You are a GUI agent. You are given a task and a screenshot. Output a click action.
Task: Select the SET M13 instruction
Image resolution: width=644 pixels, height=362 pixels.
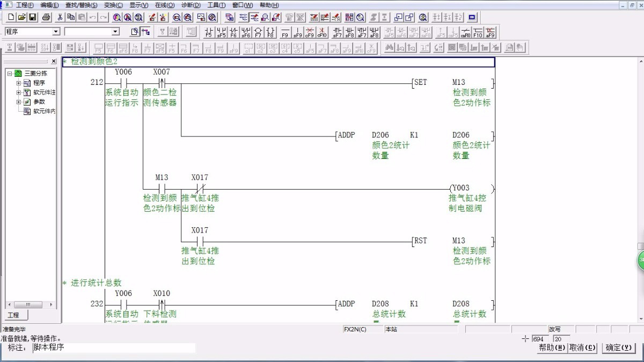453,83
